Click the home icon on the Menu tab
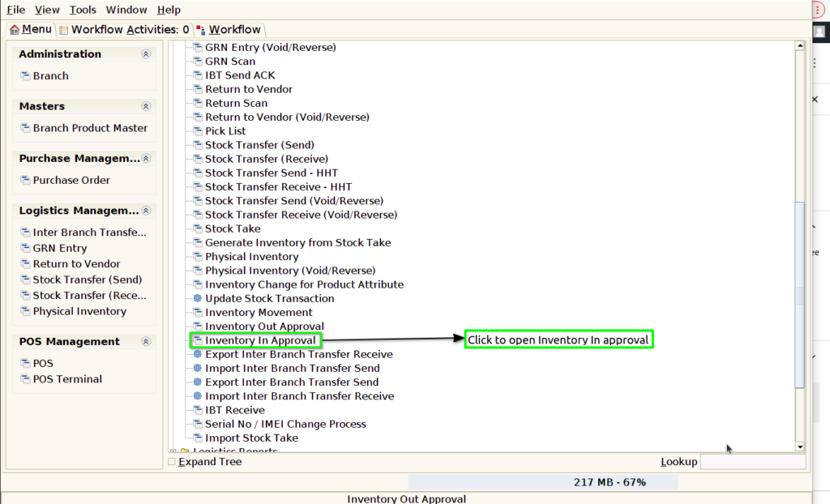This screenshot has height=504, width=830. coord(15,30)
